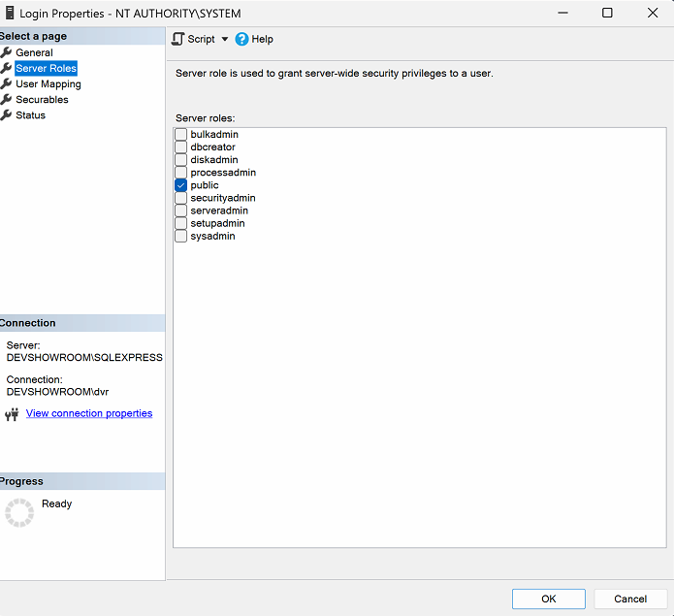Image resolution: width=674 pixels, height=616 pixels.
Task: Check the securityadmin role box
Action: [x=181, y=198]
